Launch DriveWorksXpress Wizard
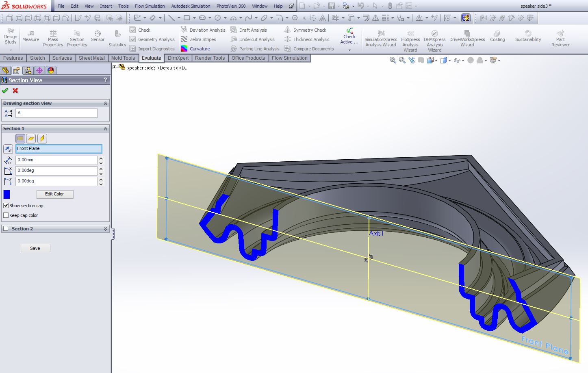 coord(467,39)
